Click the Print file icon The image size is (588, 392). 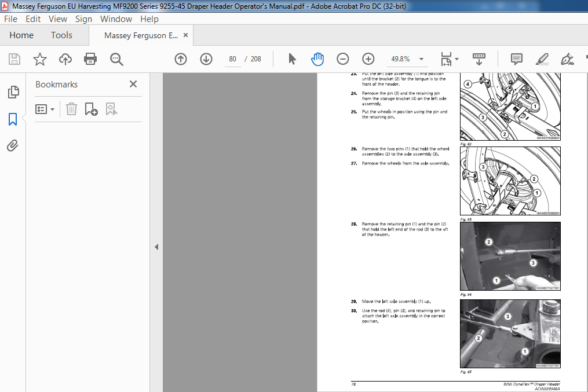point(90,59)
